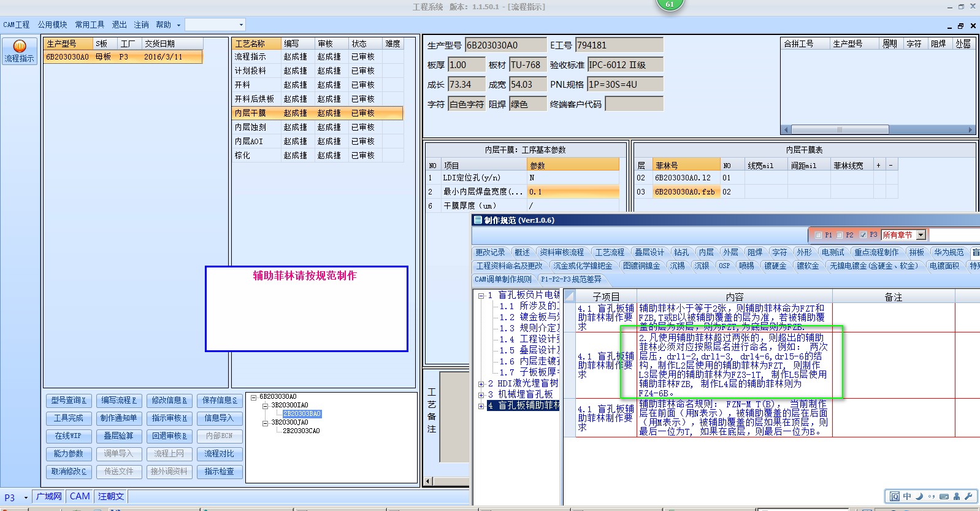Click the 广域网 status bar item
Image resolution: width=980 pixels, height=511 pixels.
point(49,497)
